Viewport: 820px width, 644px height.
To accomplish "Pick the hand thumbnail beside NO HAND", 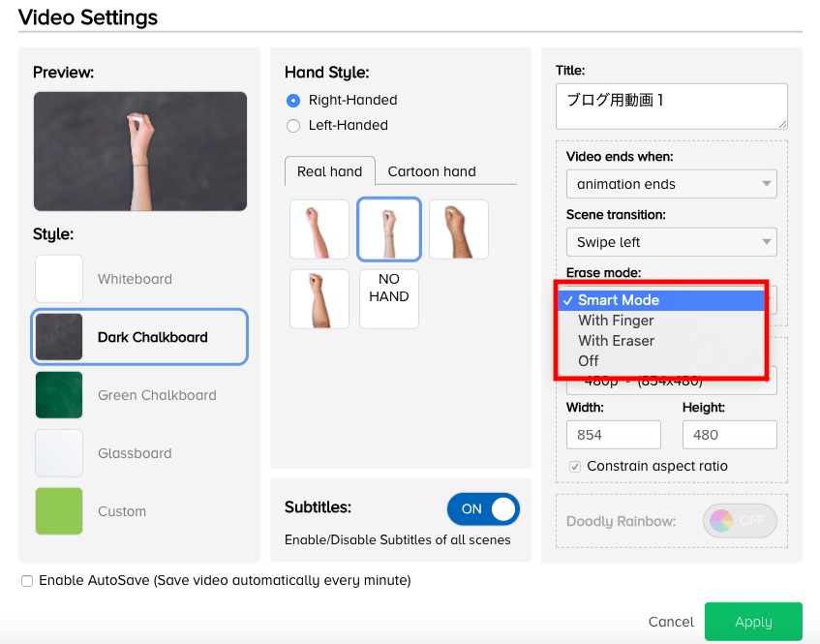I will tap(319, 298).
